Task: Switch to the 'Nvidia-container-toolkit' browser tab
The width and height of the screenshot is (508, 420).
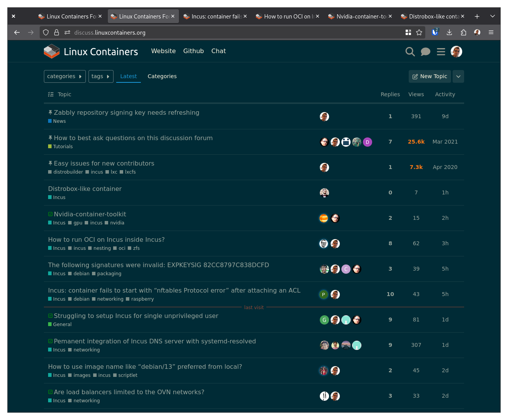Action: click(360, 17)
